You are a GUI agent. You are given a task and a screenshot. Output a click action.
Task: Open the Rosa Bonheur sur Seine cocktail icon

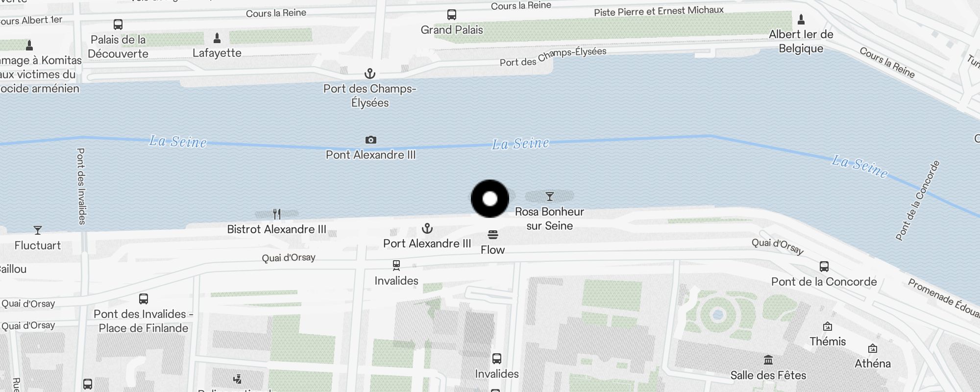click(x=550, y=196)
